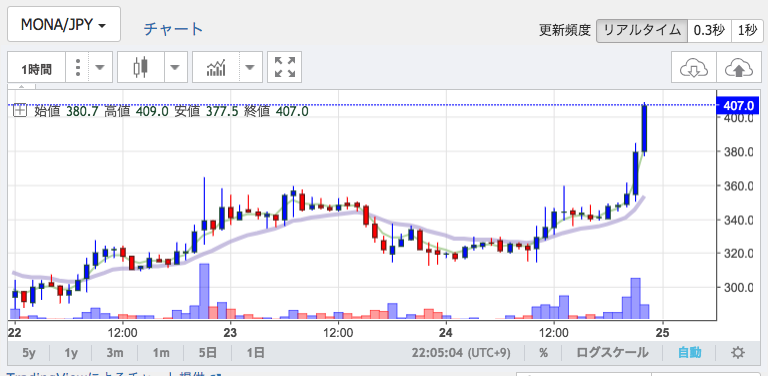Select the 5y time range
Viewport: 768px width, 376px height.
coord(29,352)
